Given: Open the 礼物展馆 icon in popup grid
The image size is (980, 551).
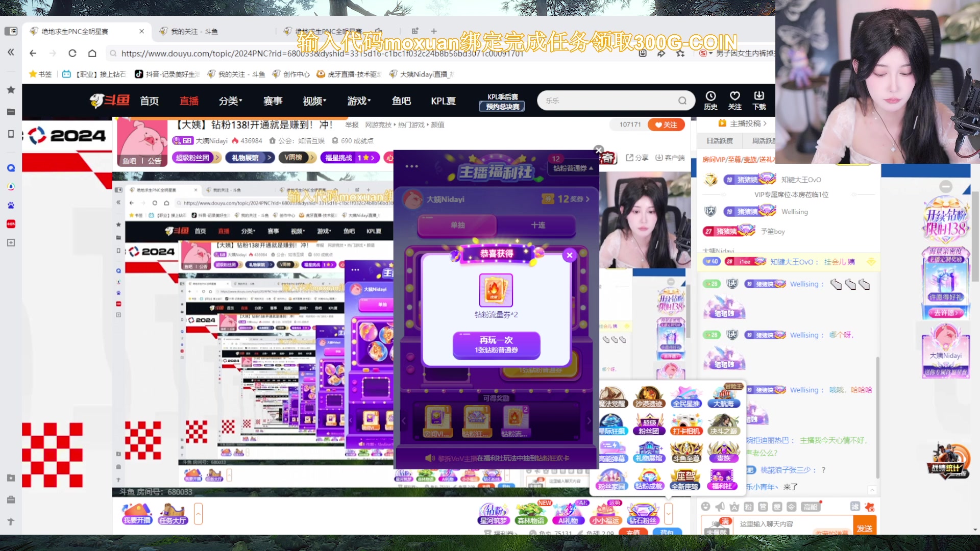Looking at the screenshot, I should click(x=649, y=452).
